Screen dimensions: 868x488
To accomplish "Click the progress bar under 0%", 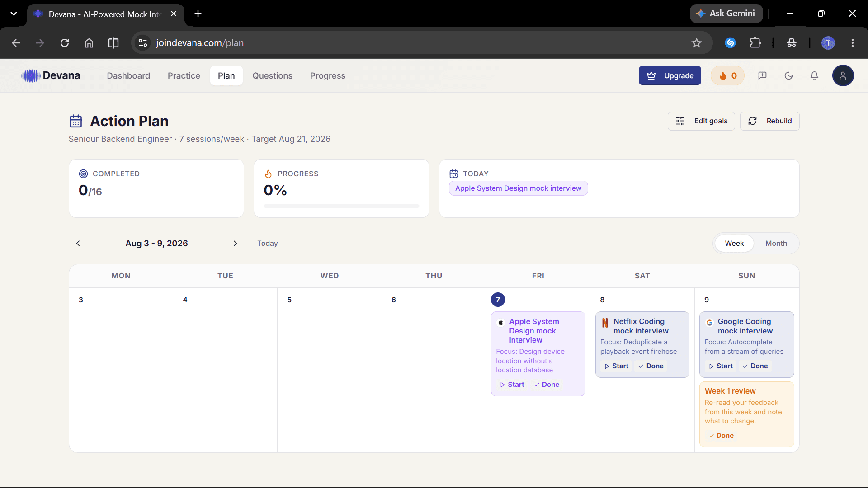I will point(341,206).
